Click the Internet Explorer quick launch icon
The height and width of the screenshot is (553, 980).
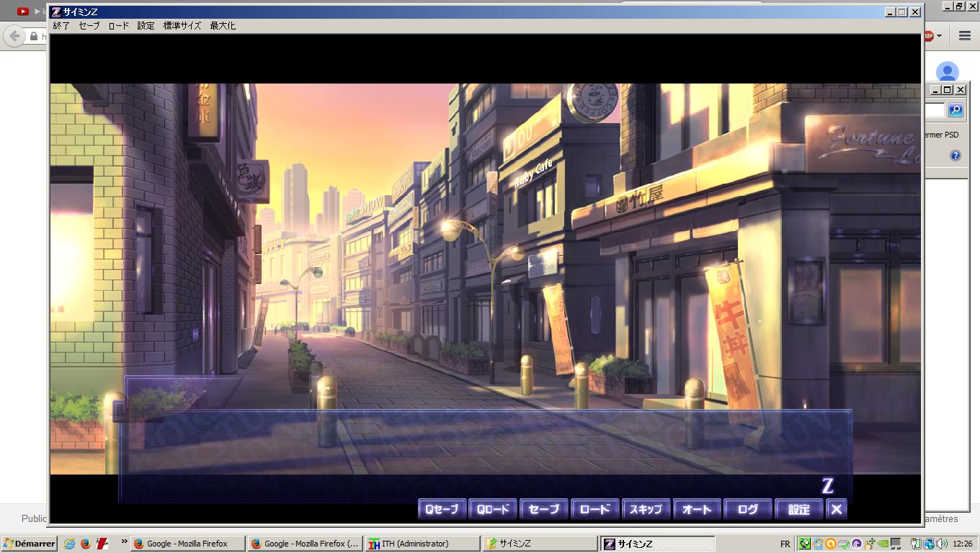[69, 544]
